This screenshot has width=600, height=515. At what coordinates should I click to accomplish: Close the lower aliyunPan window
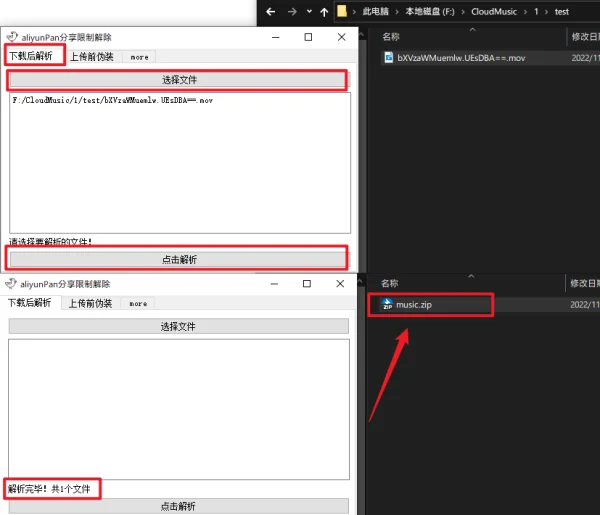340,284
